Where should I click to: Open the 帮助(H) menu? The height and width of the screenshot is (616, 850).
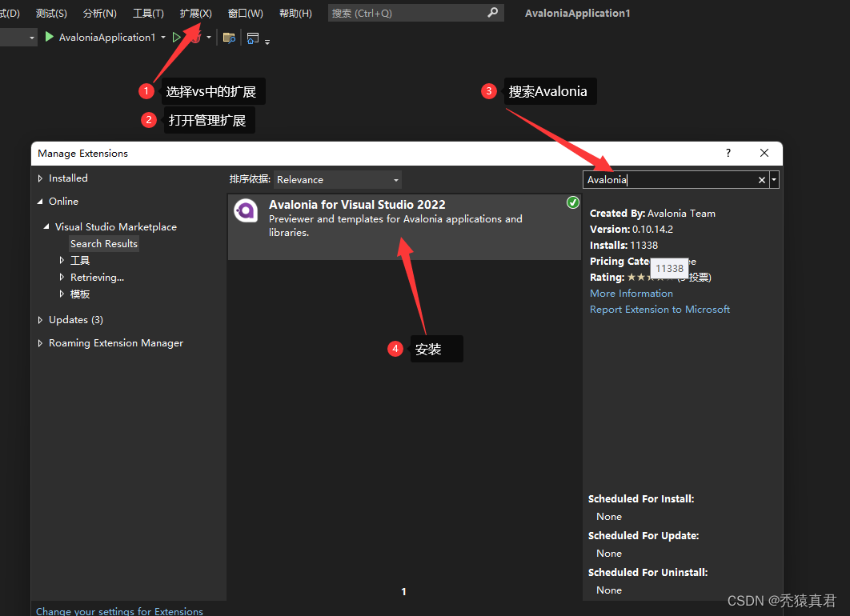(x=295, y=13)
